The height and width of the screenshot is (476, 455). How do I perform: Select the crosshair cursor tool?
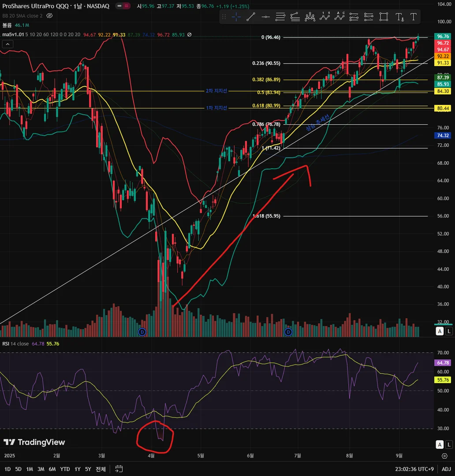click(236, 17)
